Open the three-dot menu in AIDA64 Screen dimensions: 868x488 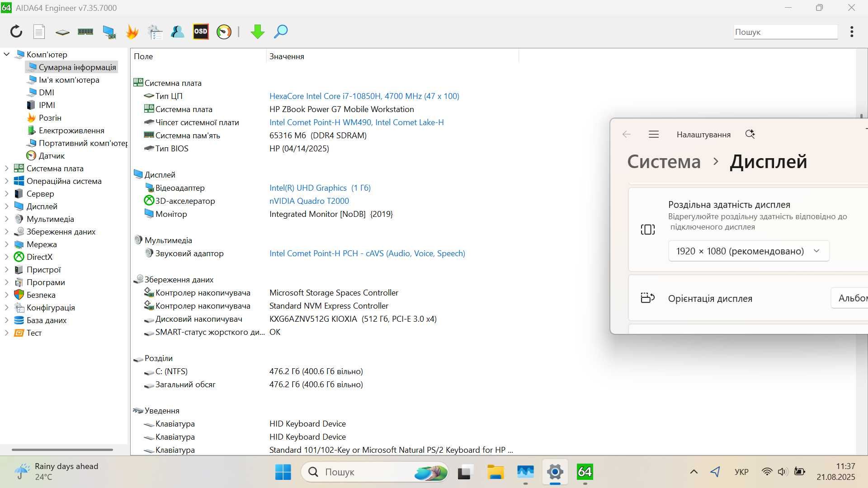(852, 32)
